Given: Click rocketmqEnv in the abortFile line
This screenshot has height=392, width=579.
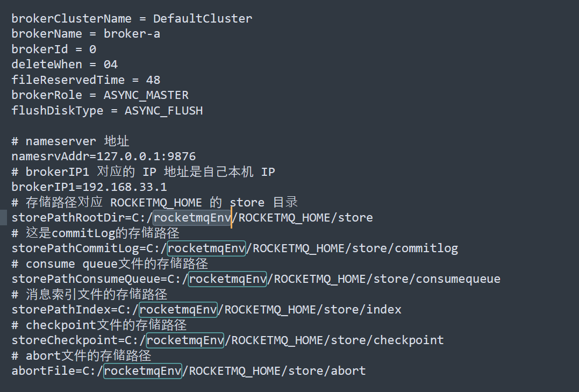Looking at the screenshot, I should pos(142,371).
